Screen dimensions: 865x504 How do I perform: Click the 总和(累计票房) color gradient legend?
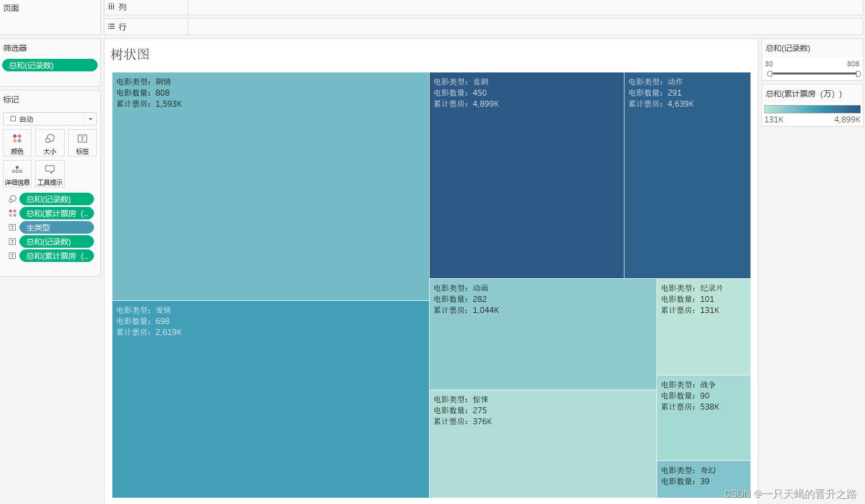[x=812, y=109]
